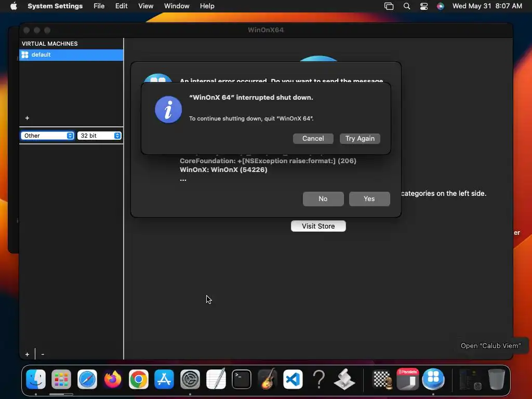Image resolution: width=532 pixels, height=399 pixels.
Task: Click Cancel in the shutdown dialog
Action: tap(313, 138)
